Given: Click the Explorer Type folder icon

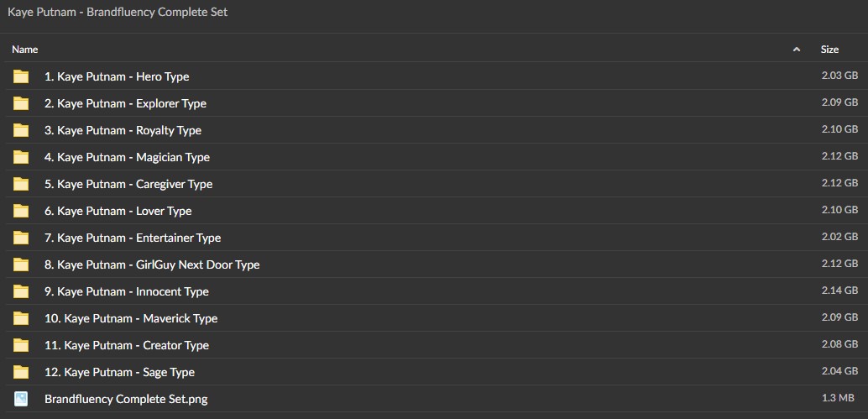Looking at the screenshot, I should pos(21,103).
